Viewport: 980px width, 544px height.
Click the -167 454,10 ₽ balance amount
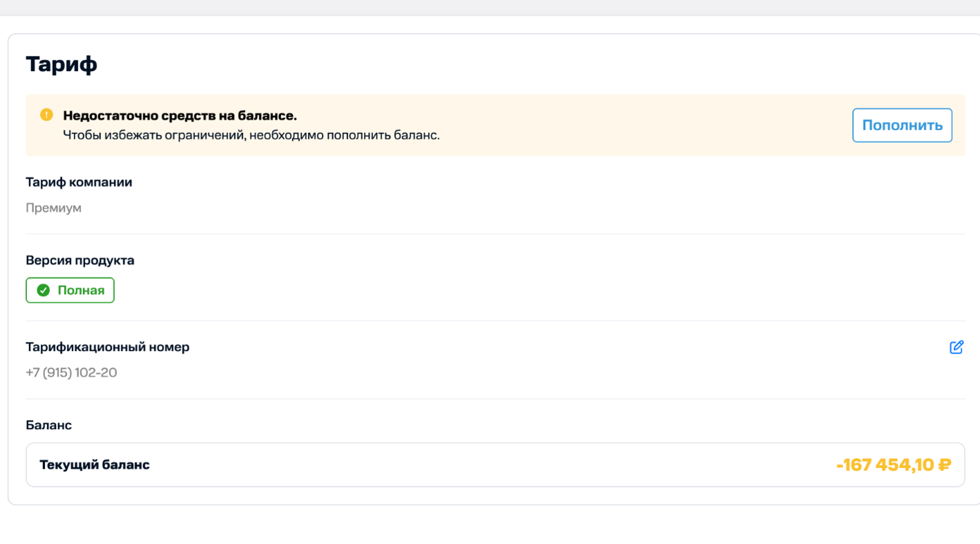click(x=893, y=465)
